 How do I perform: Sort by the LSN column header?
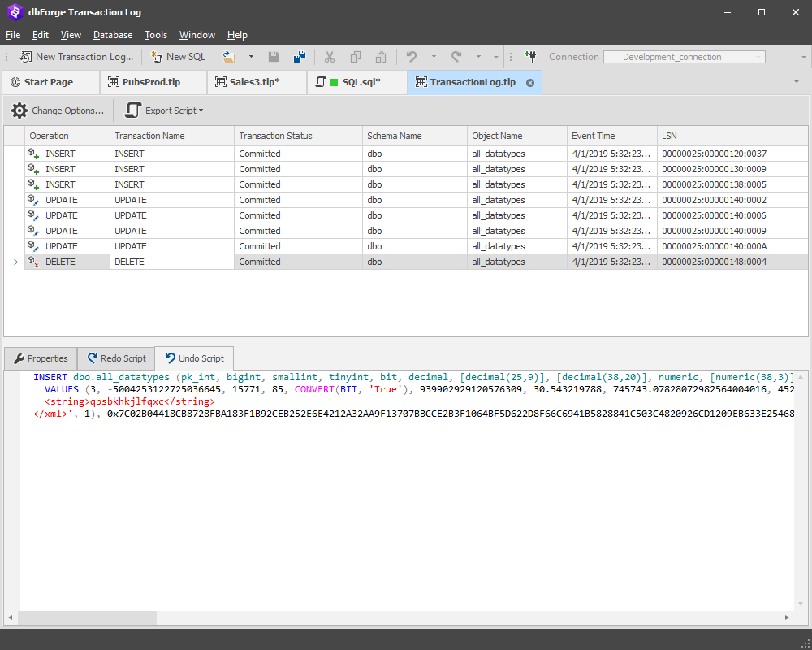pos(732,136)
